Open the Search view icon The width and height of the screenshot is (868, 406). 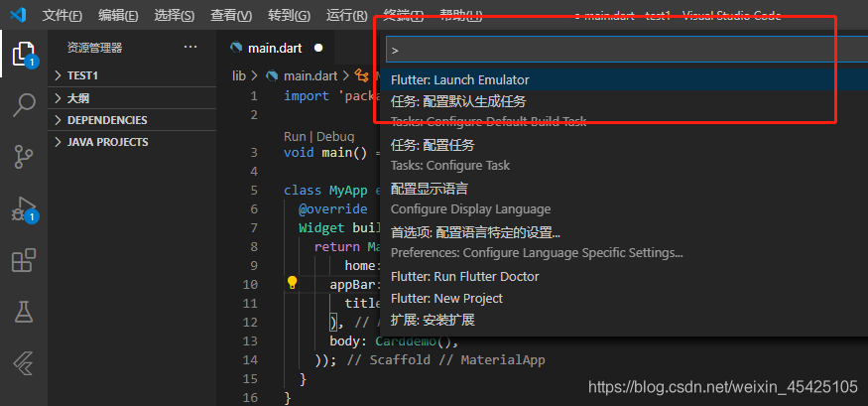coord(23,104)
